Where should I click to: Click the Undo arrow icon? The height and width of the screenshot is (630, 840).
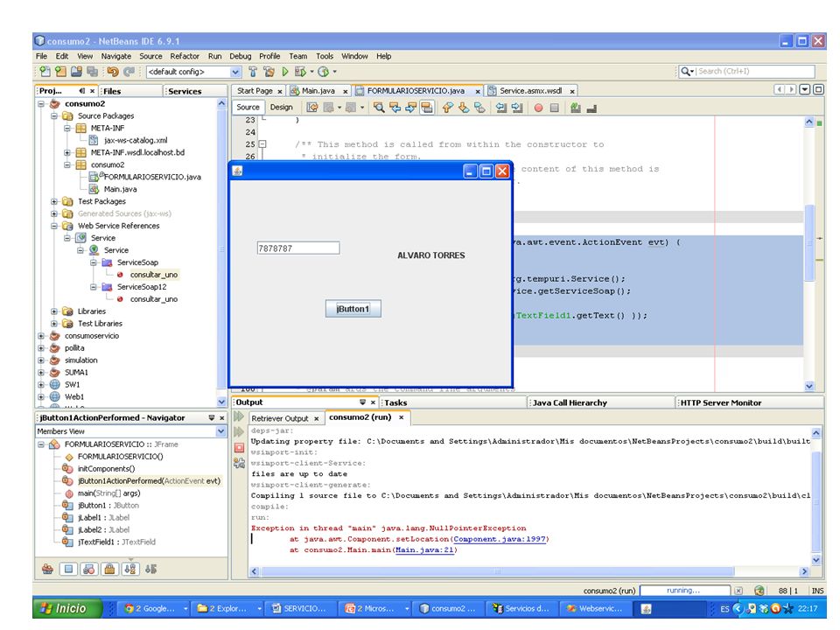point(113,71)
